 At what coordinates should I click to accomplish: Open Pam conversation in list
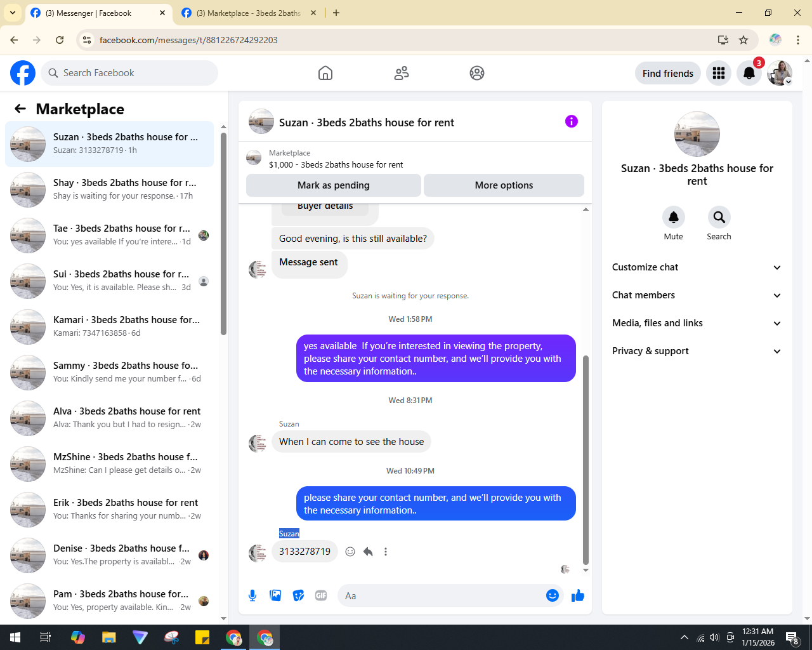109,601
